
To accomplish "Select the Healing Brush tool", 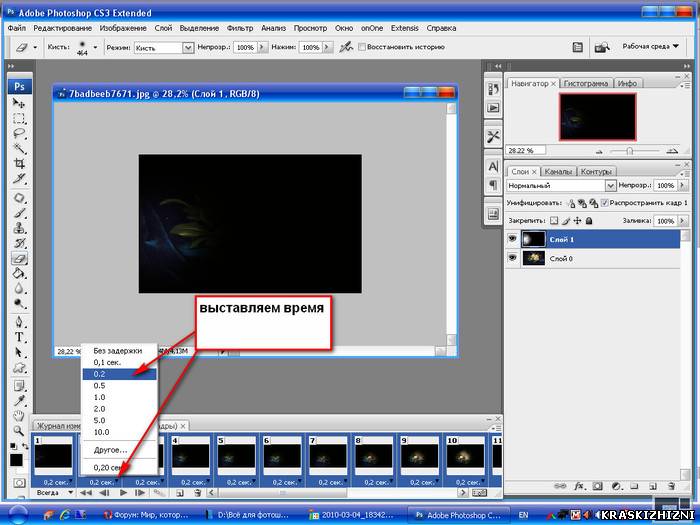I will [19, 198].
